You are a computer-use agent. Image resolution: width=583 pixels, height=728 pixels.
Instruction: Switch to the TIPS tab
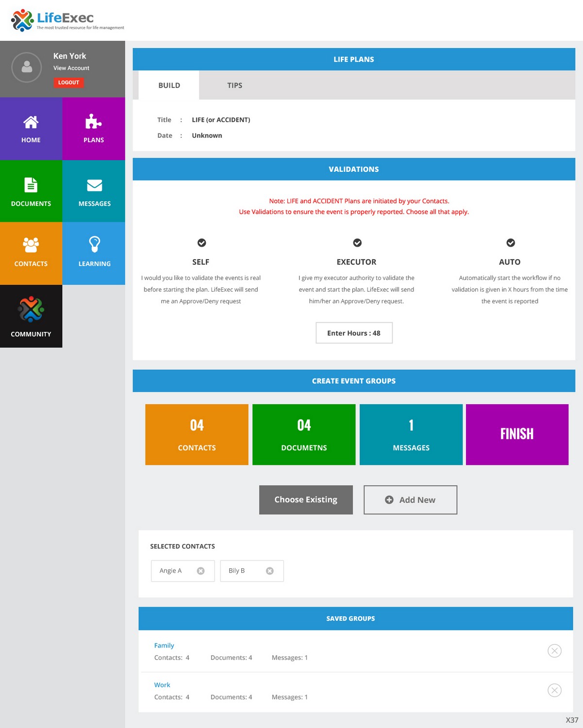(234, 85)
